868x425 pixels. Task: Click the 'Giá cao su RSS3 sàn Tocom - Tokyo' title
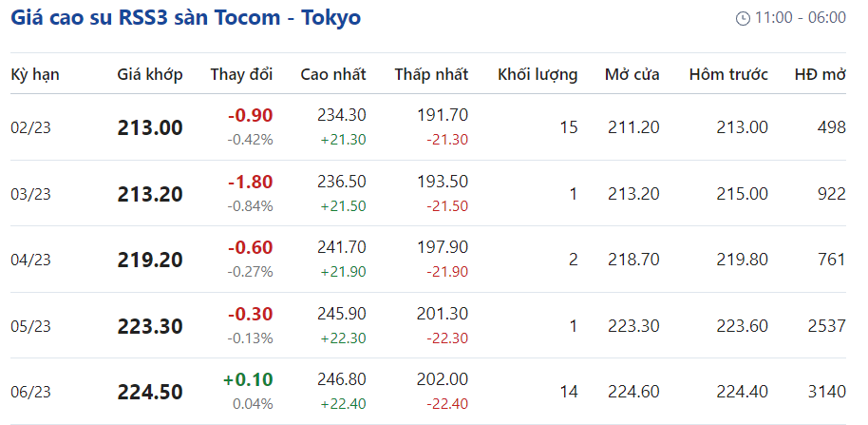185,17
